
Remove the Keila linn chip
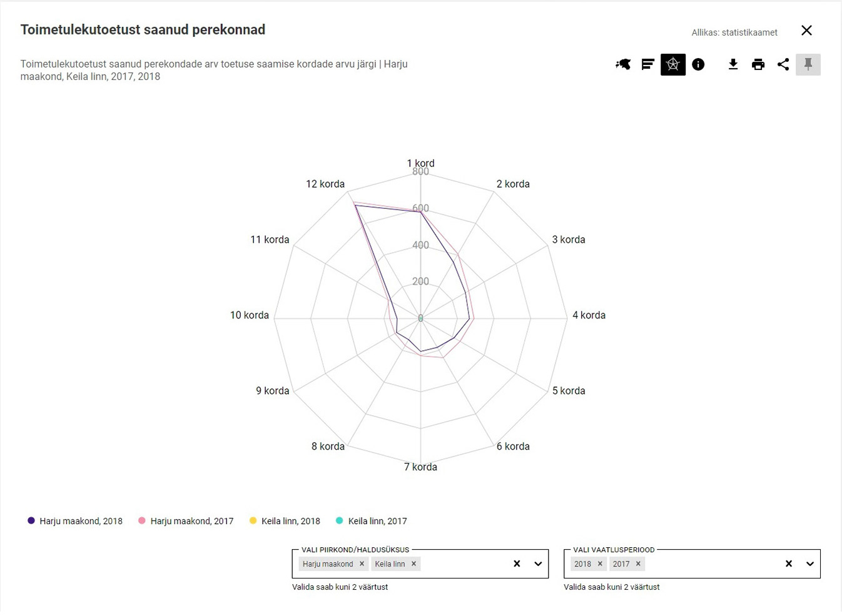[413, 564]
